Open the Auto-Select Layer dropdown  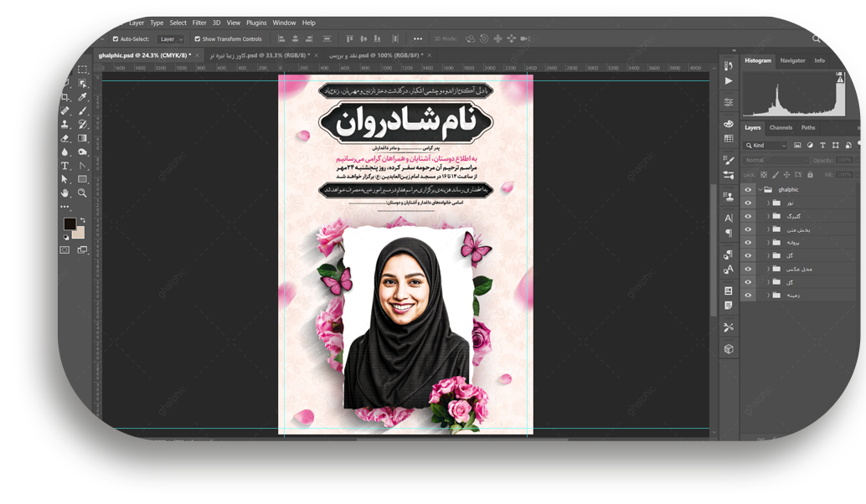(171, 39)
